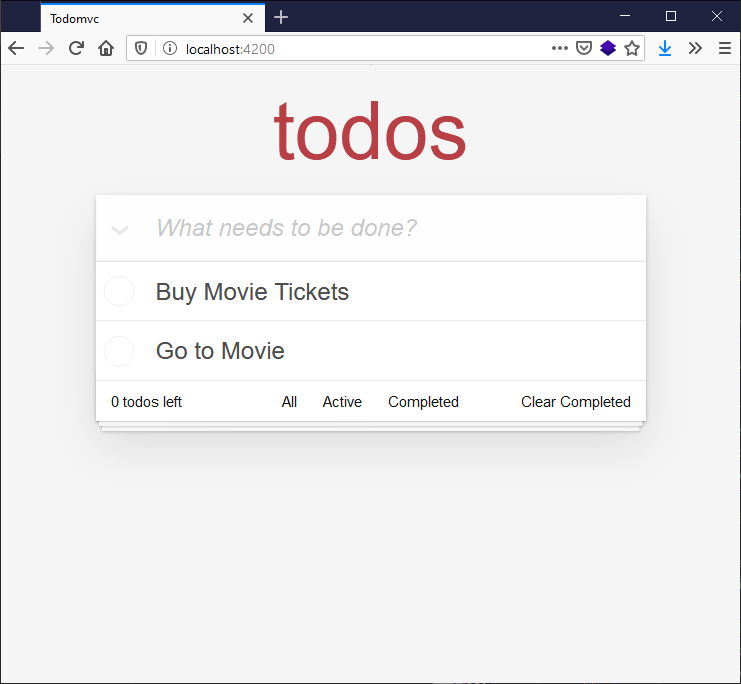Toggle all todos with the chevron
The image size is (741, 684).
120,230
